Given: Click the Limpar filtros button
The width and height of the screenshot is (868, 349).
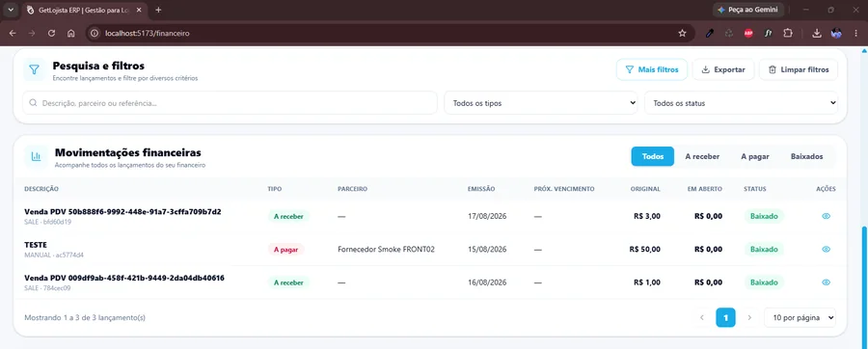Looking at the screenshot, I should click(x=799, y=69).
